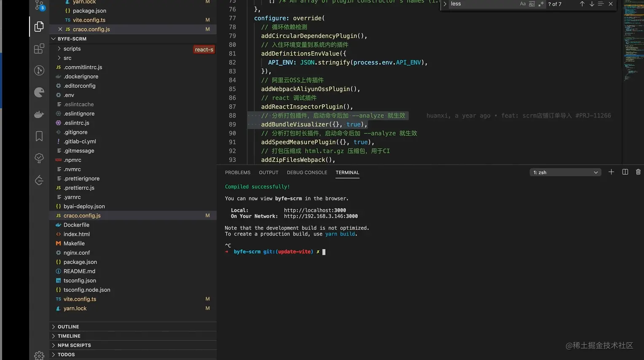The height and width of the screenshot is (360, 644).
Task: Open the http://localhost:3000 link in terminal
Action: (315, 210)
